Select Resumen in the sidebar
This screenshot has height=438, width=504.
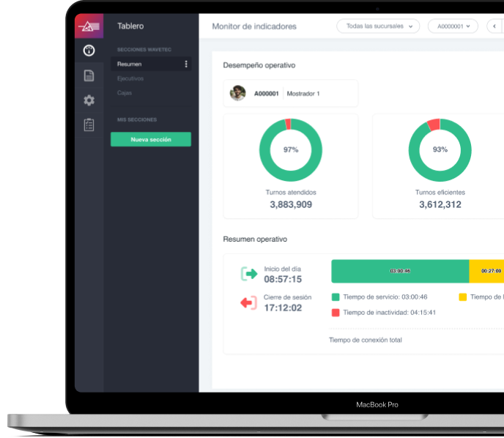pyautogui.click(x=130, y=64)
